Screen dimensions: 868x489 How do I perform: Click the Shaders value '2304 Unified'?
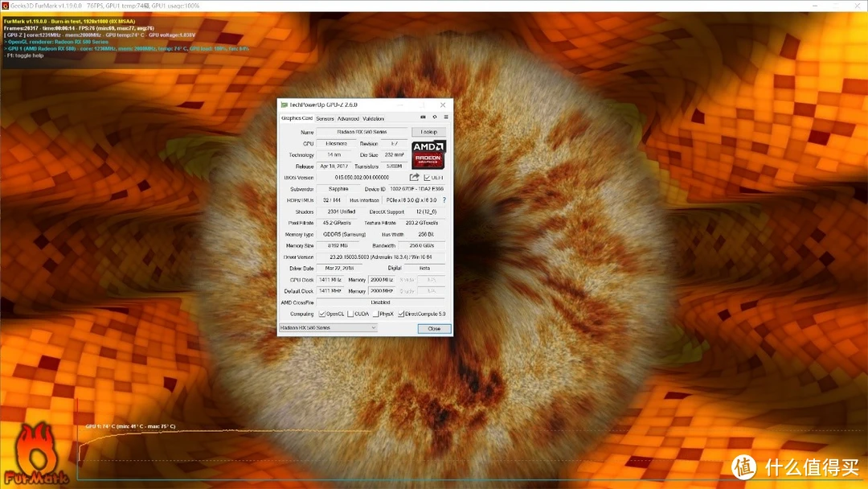coord(341,212)
